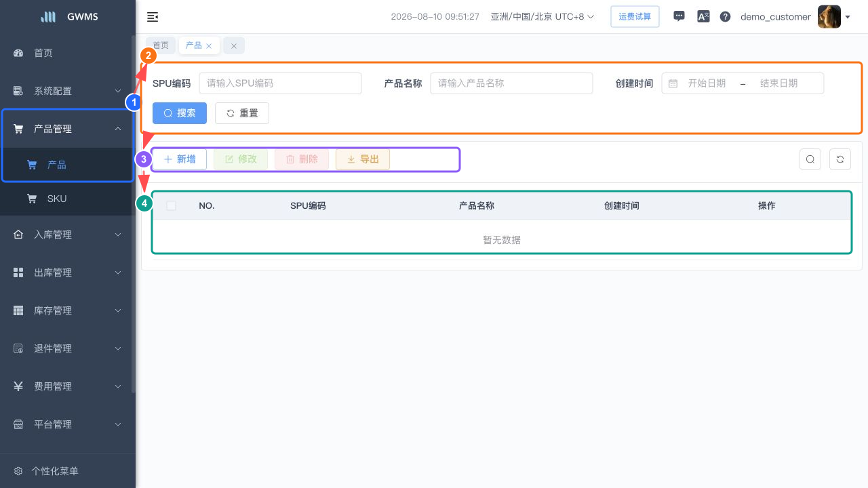Click the 创建时间 column header
This screenshot has width=868, height=488.
(x=622, y=205)
